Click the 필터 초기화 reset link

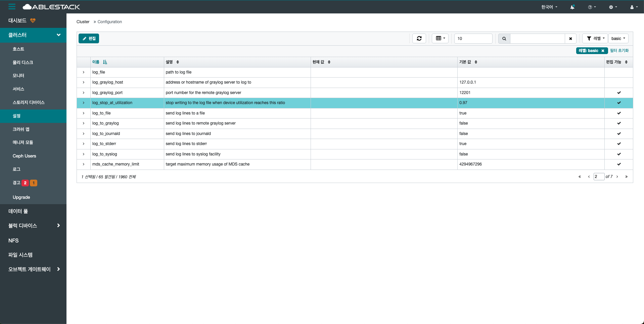click(x=619, y=51)
